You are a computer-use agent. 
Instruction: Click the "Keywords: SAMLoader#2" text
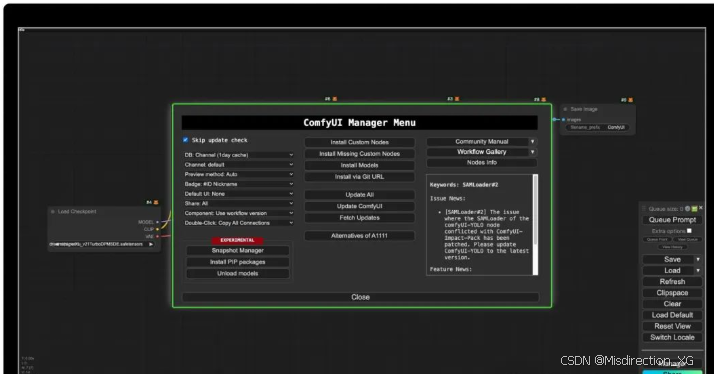coord(464,185)
